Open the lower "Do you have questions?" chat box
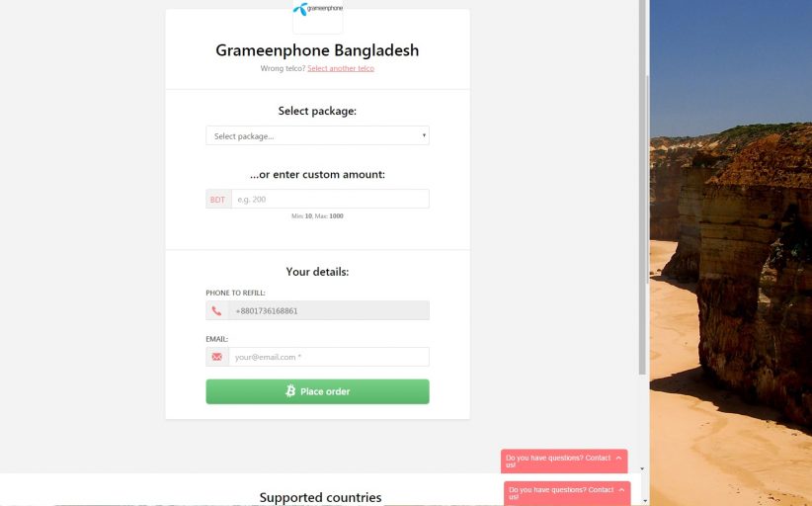 tap(560, 492)
